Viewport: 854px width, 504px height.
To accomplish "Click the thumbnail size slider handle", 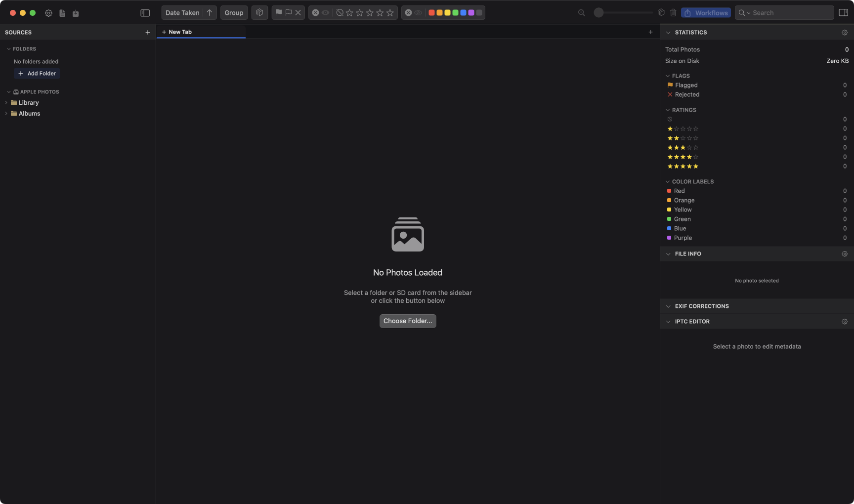I will pos(598,13).
